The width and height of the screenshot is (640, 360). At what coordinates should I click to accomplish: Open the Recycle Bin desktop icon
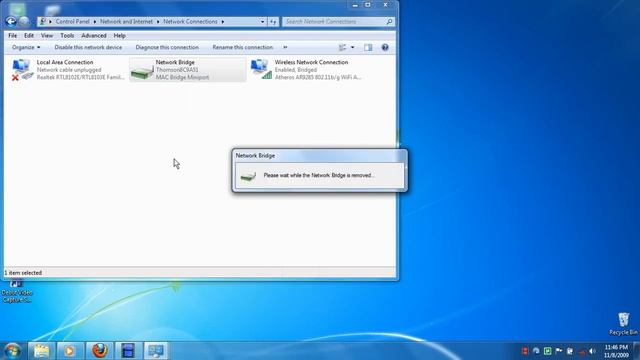click(623, 324)
